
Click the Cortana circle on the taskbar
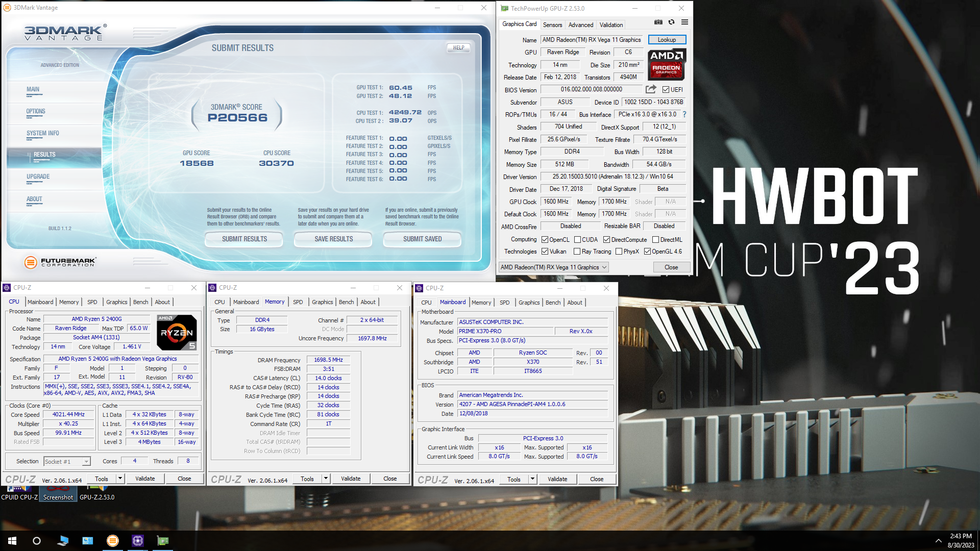(37, 541)
